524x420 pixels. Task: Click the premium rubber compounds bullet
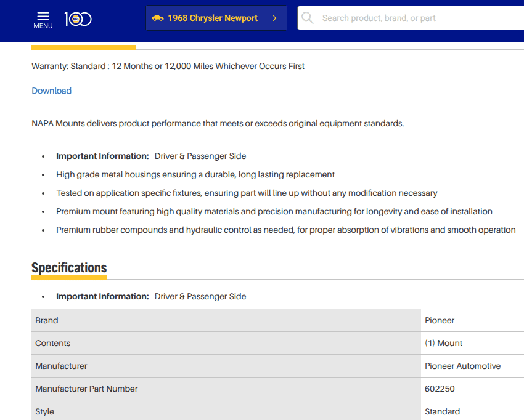(x=285, y=230)
